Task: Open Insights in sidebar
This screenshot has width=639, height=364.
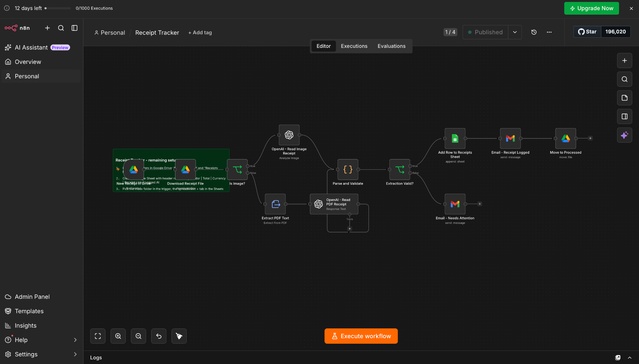Action: click(x=41, y=325)
